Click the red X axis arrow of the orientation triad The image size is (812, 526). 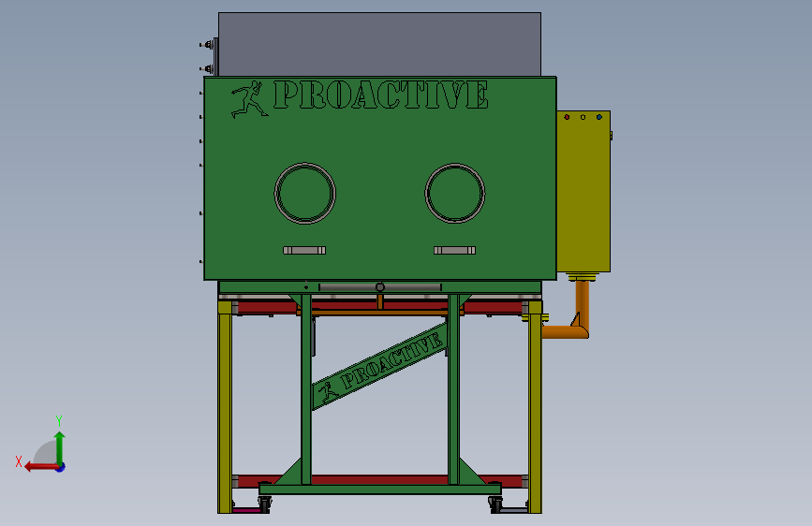pyautogui.click(x=41, y=467)
